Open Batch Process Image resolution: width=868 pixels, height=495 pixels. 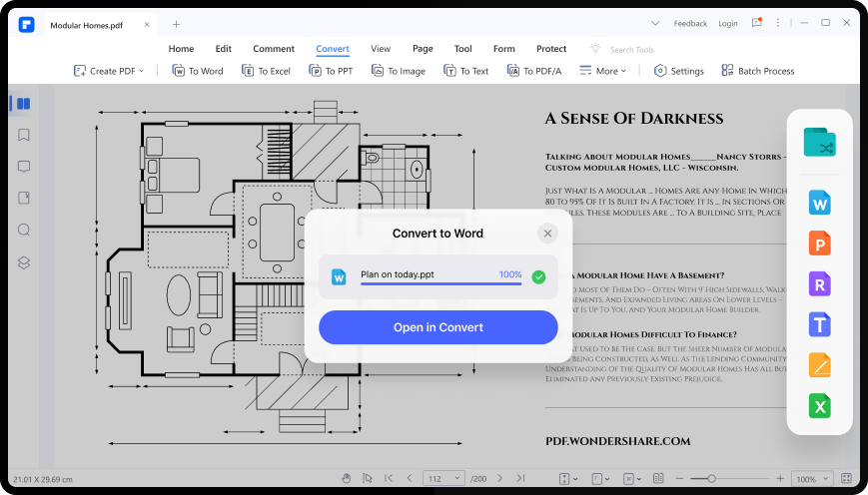758,71
